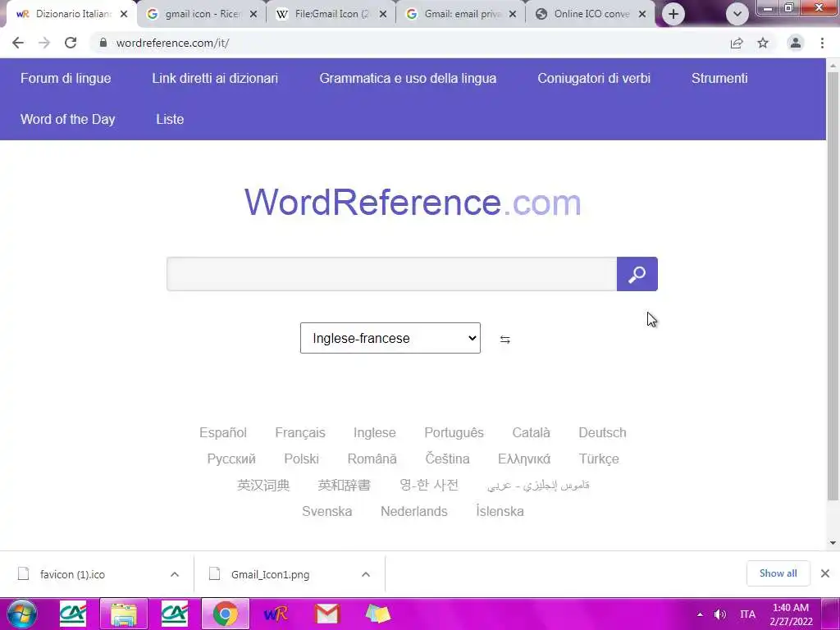
Task: Switch site language to Polski
Action: coord(301,459)
